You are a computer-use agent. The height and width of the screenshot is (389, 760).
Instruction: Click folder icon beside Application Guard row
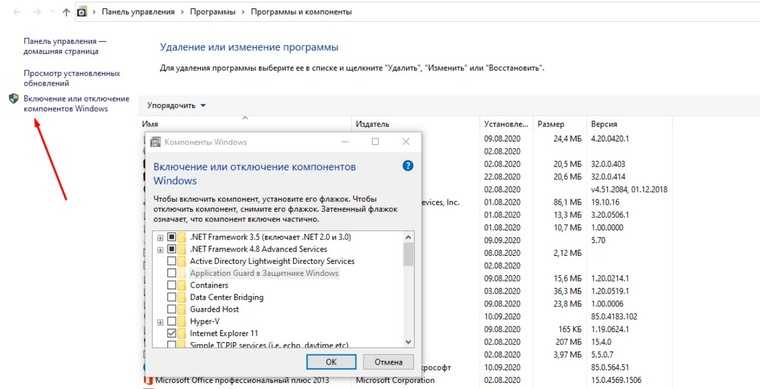point(182,273)
